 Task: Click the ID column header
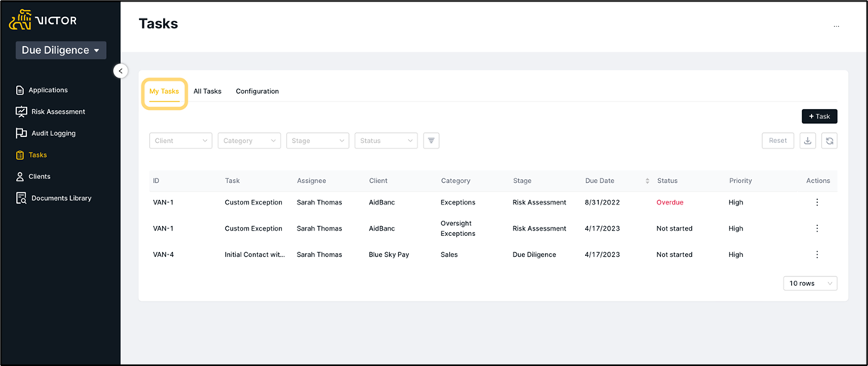156,181
